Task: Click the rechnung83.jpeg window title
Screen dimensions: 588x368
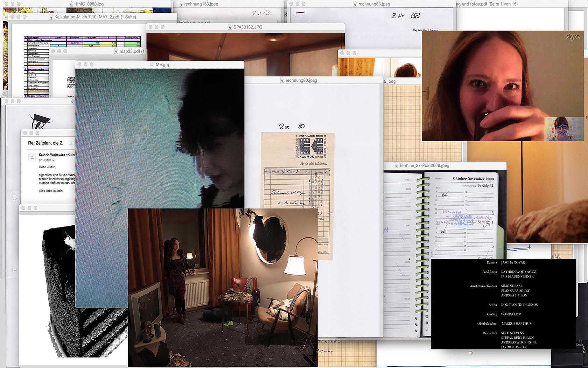Action: tap(374, 4)
